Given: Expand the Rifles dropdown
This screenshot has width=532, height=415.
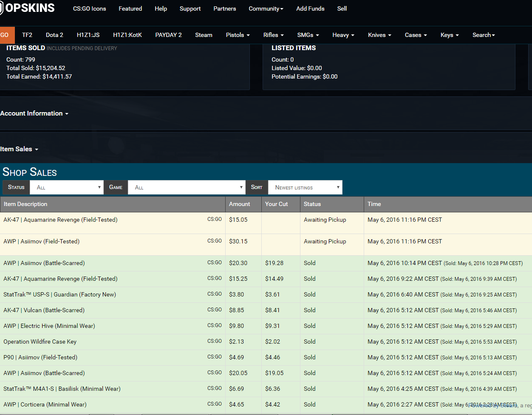Looking at the screenshot, I should click(273, 35).
